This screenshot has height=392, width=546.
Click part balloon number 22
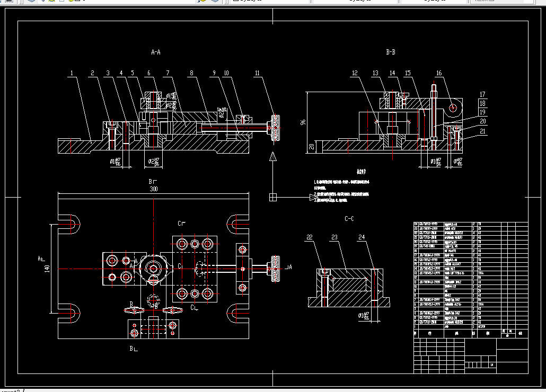pos(310,237)
